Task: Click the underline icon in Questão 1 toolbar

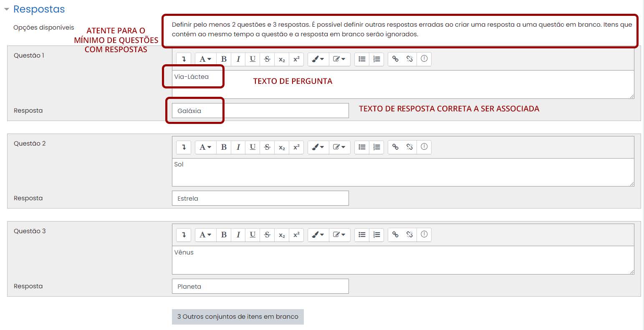Action: pos(252,59)
